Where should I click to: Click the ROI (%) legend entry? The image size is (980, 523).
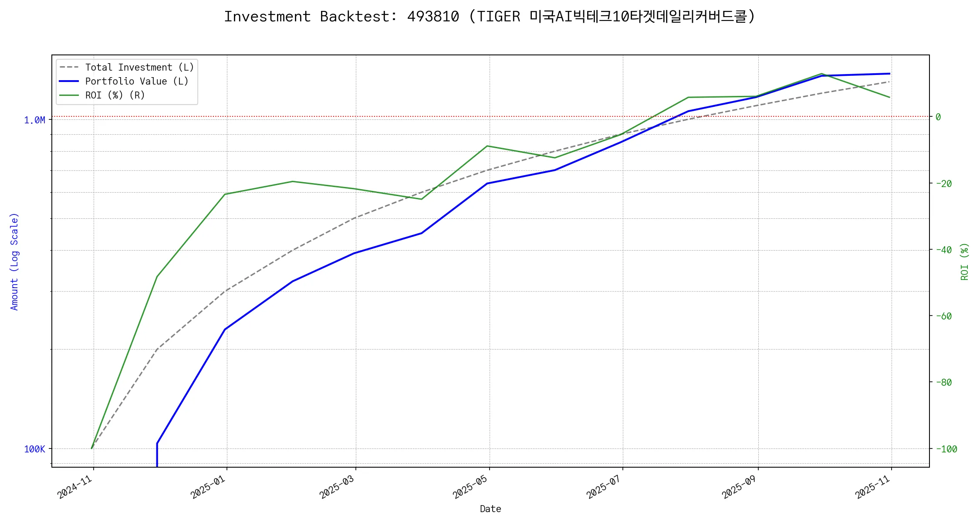click(x=115, y=95)
